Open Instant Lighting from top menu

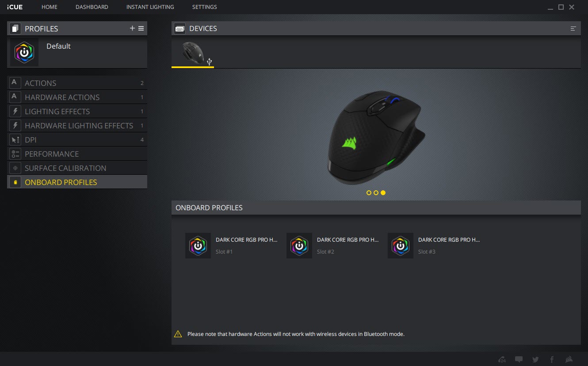[150, 7]
